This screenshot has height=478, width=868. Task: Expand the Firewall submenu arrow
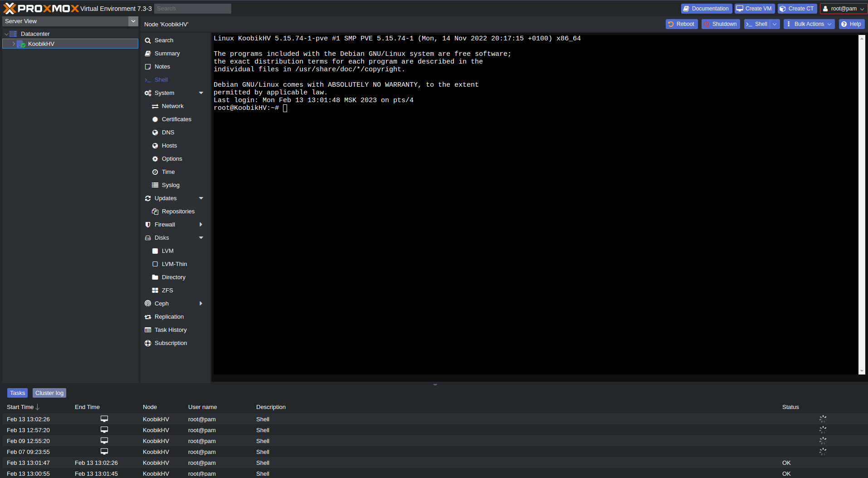coord(201,225)
